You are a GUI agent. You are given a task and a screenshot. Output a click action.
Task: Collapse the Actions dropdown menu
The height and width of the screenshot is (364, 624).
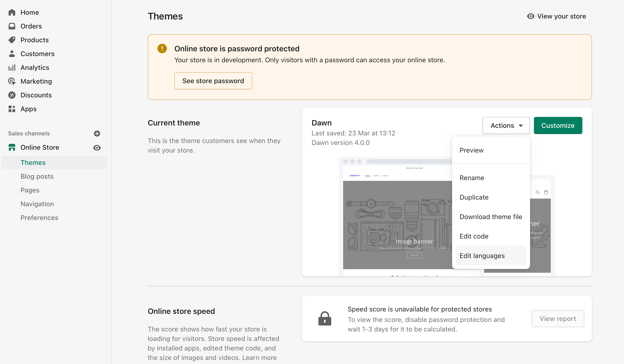click(x=506, y=125)
